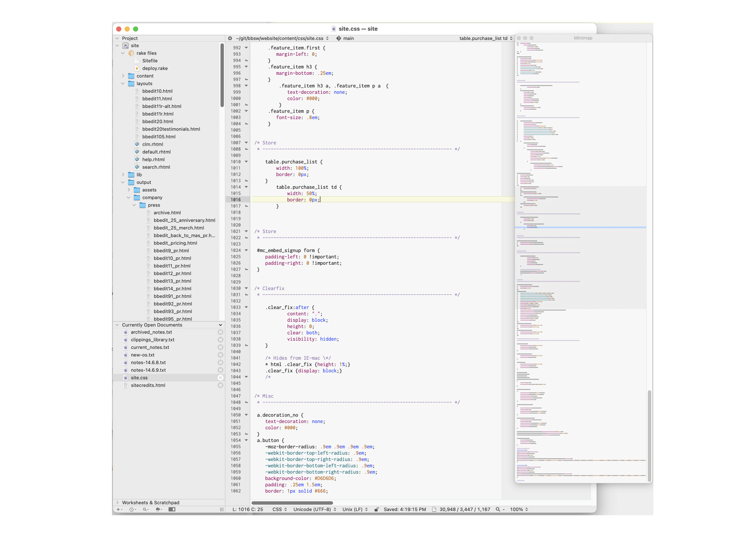Click the Git branch icon beside main
The height and width of the screenshot is (540, 756).
[338, 38]
